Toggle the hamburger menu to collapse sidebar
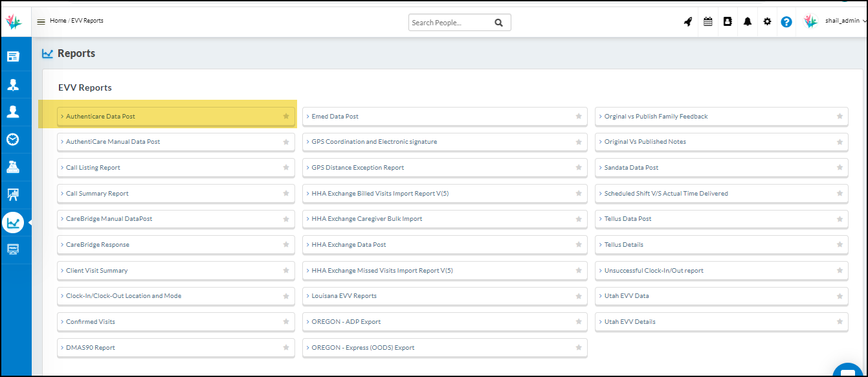The width and height of the screenshot is (868, 377). pos(41,21)
